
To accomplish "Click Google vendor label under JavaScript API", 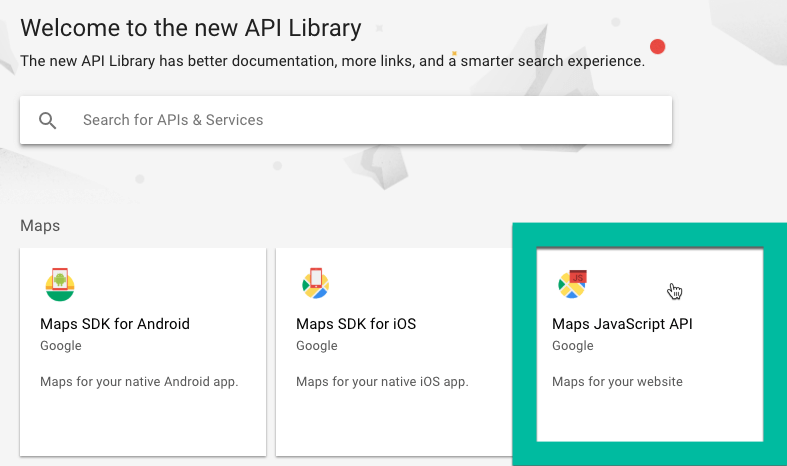I will pos(573,346).
